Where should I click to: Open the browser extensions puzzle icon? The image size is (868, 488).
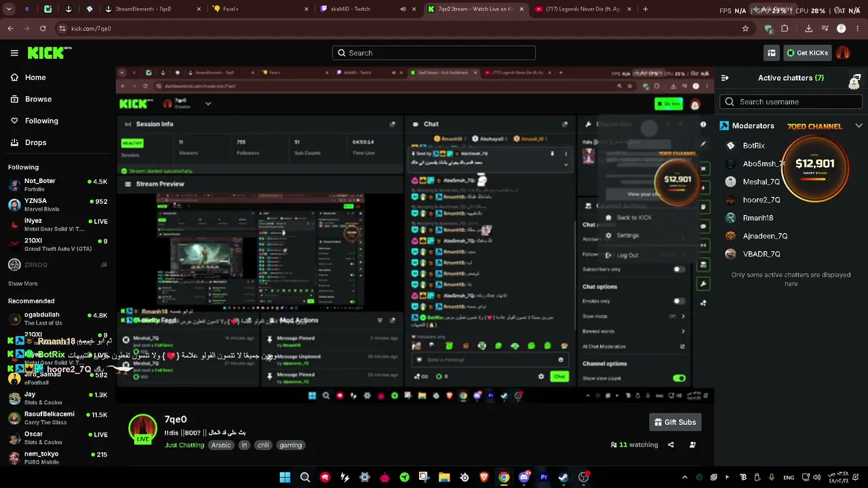785,28
